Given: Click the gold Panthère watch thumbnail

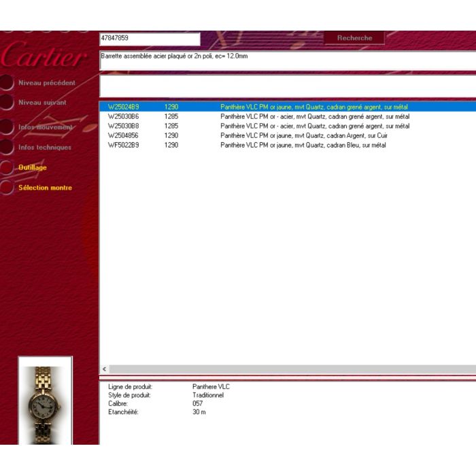Looking at the screenshot, I should (46, 401).
